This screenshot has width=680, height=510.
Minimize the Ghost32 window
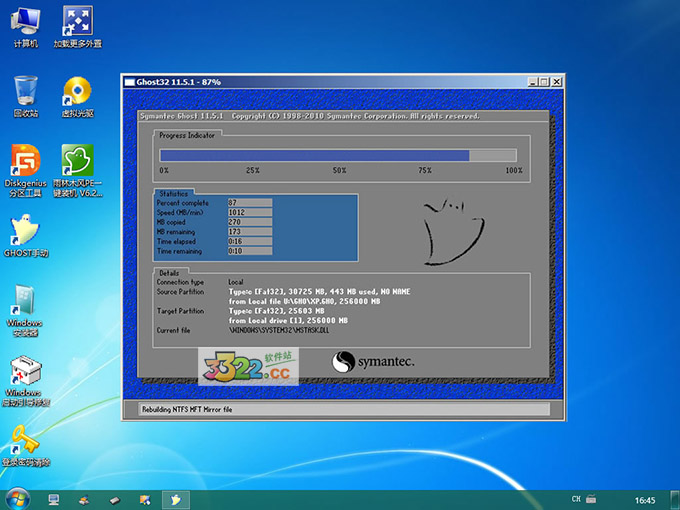click(531, 82)
